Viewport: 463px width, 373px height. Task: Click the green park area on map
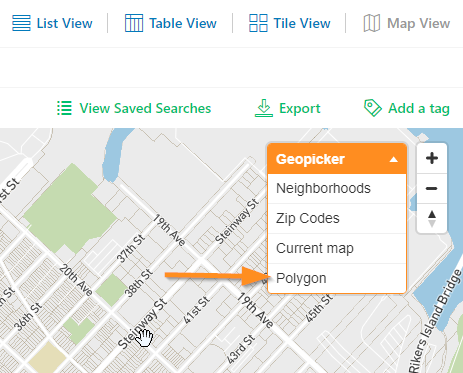point(68,208)
